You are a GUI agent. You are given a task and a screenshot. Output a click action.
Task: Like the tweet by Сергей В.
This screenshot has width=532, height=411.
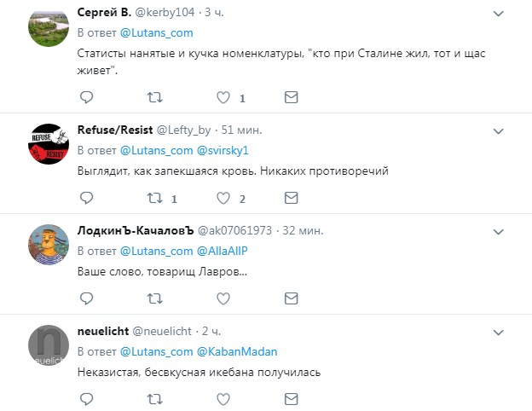click(x=223, y=98)
